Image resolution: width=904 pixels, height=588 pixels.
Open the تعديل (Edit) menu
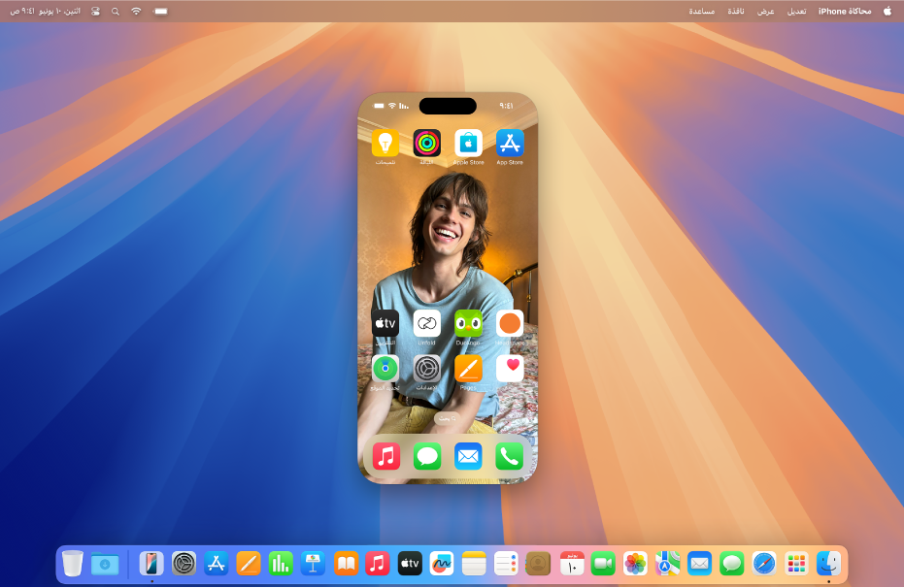pos(796,11)
